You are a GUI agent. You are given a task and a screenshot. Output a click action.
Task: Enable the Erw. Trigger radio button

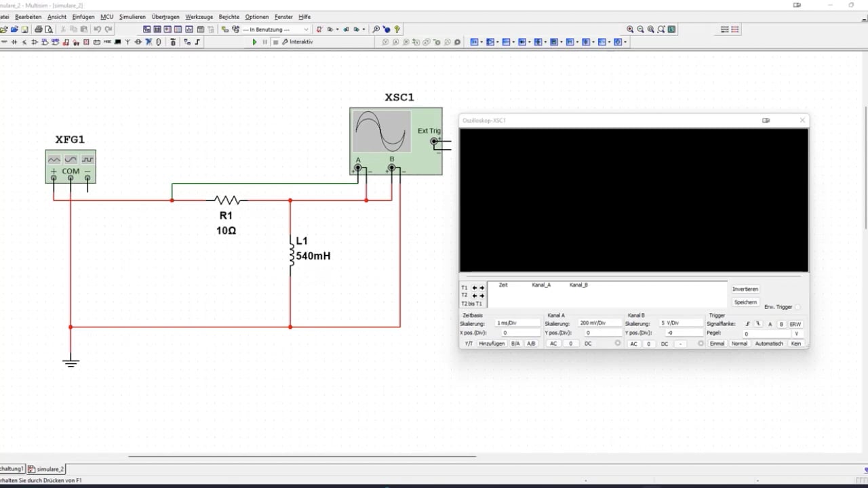click(x=797, y=307)
